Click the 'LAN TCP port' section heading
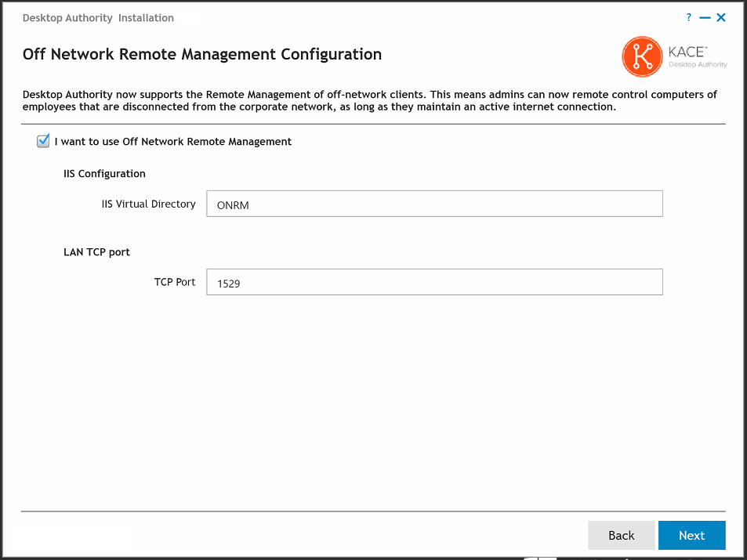 [x=96, y=252]
